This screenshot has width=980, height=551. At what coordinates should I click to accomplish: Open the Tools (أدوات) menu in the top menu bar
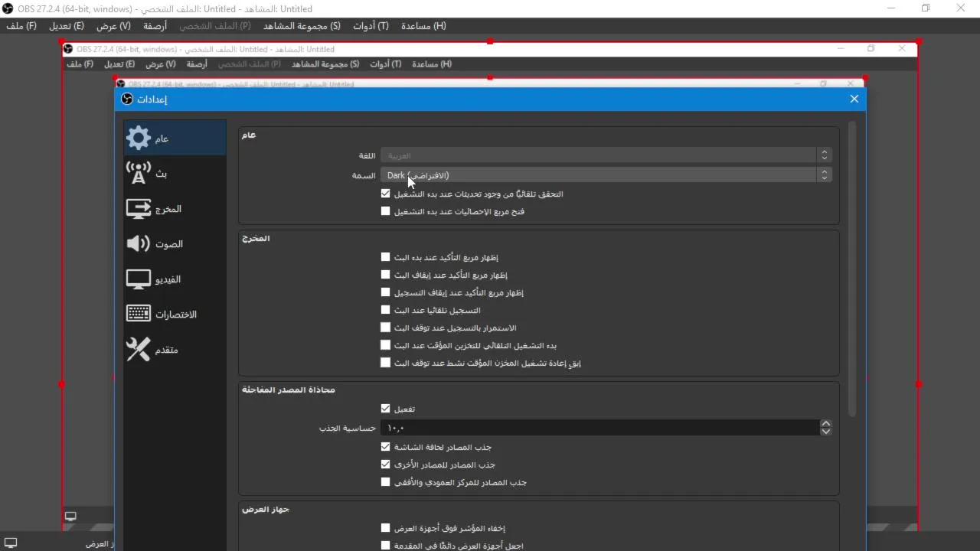(x=371, y=26)
